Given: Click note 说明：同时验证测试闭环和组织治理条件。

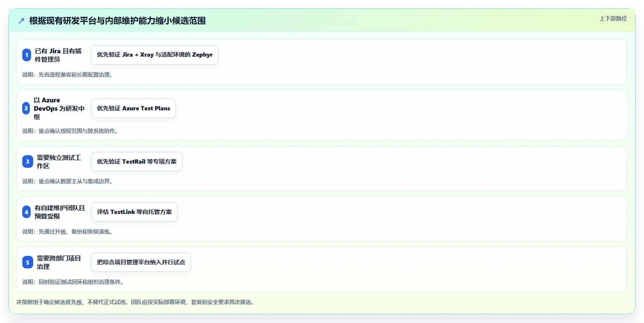Looking at the screenshot, I should (73, 282).
